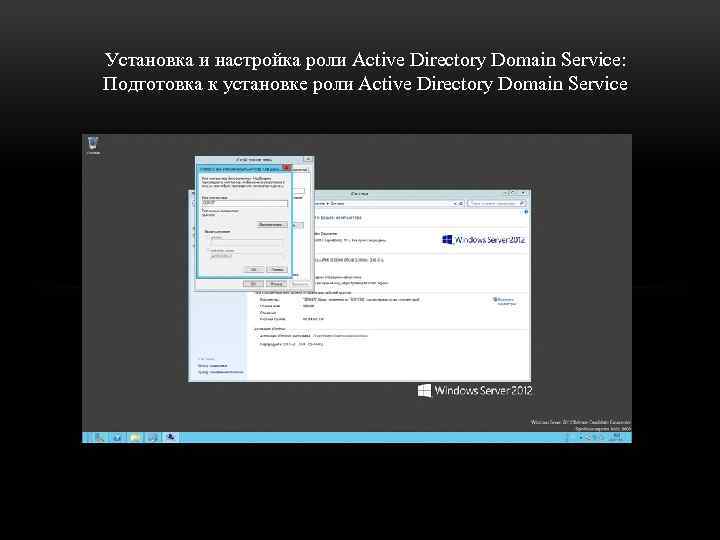Screen dimensions: 720x540
Task: Click Отмена in System Properties window
Action: click(276, 284)
